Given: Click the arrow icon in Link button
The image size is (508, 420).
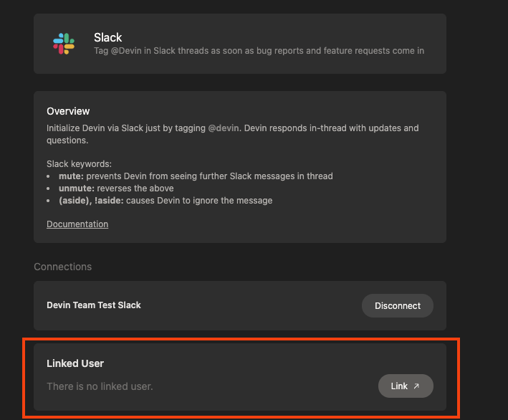Looking at the screenshot, I should [x=416, y=386].
